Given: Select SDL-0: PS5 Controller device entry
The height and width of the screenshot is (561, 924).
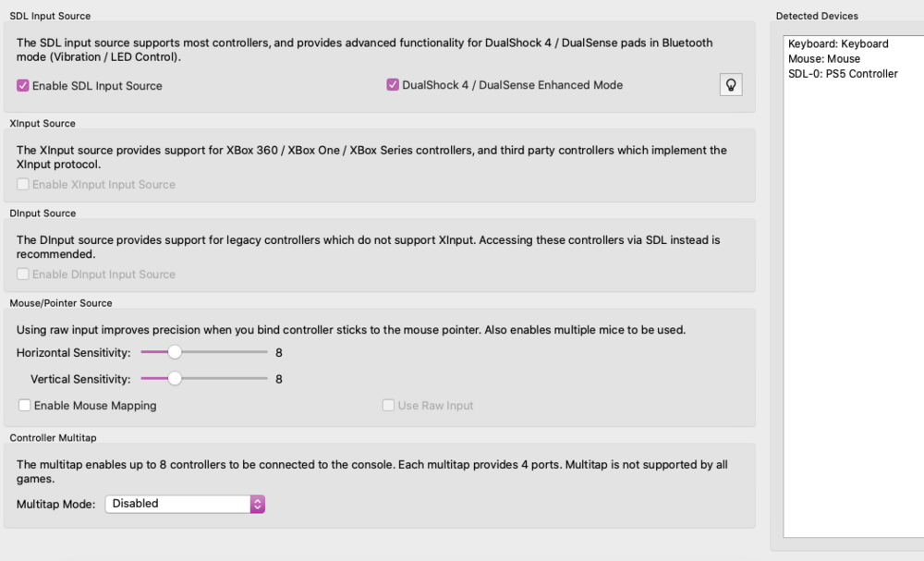Looking at the screenshot, I should [843, 74].
